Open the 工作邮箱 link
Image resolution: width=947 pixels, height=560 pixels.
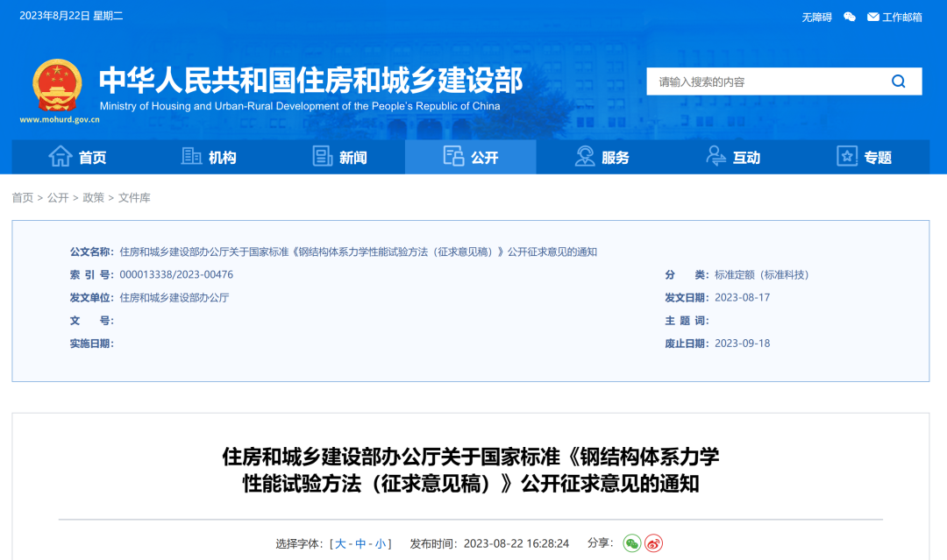pos(902,18)
